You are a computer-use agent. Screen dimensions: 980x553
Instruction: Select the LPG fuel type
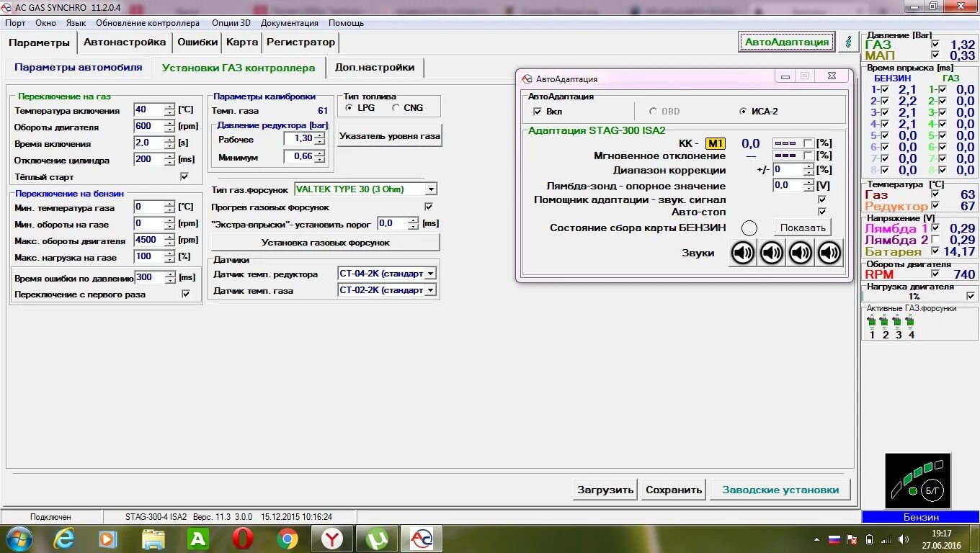tap(349, 107)
